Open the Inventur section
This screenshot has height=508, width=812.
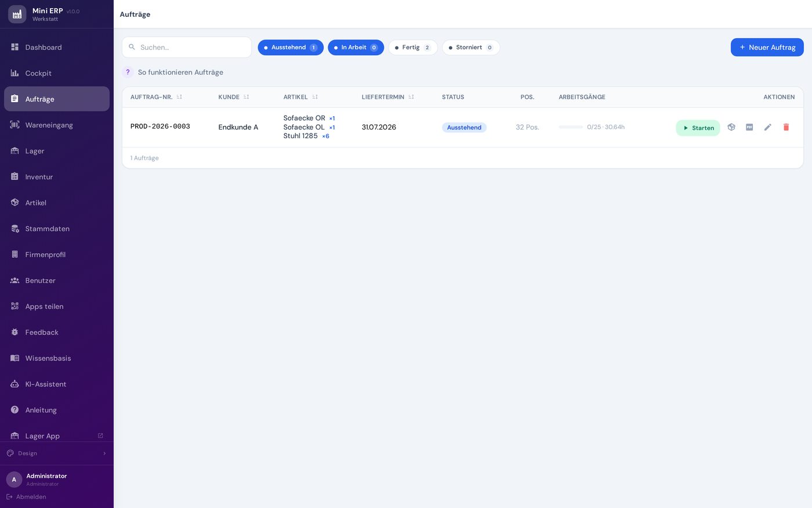pos(57,176)
